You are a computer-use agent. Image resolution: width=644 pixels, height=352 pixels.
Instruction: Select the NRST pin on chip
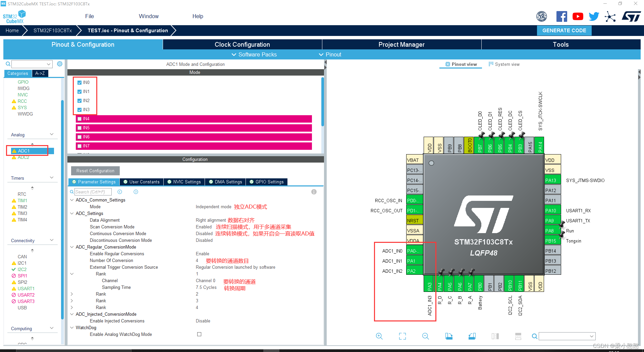pos(415,221)
